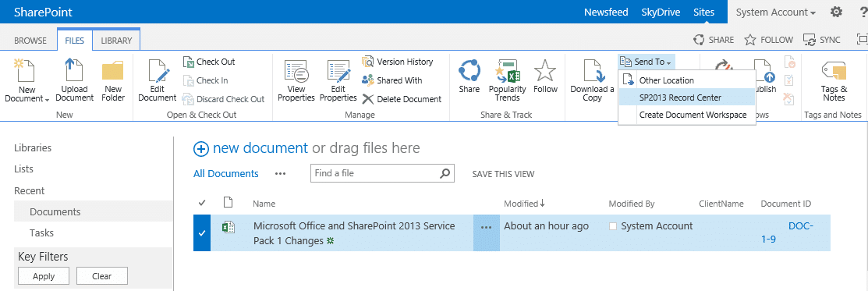The image size is (868, 291).
Task: Uncheck the selected document row checkbox
Action: [202, 232]
